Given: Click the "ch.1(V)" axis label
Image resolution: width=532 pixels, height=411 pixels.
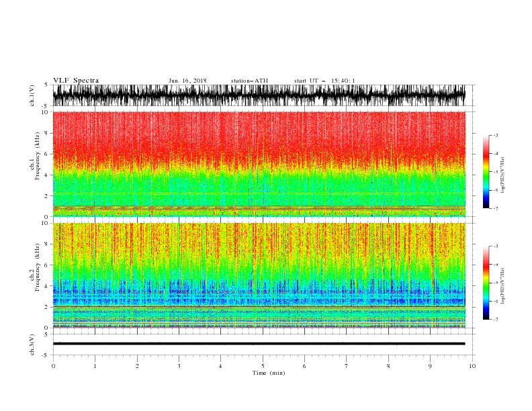Looking at the screenshot, I should tap(32, 95).
